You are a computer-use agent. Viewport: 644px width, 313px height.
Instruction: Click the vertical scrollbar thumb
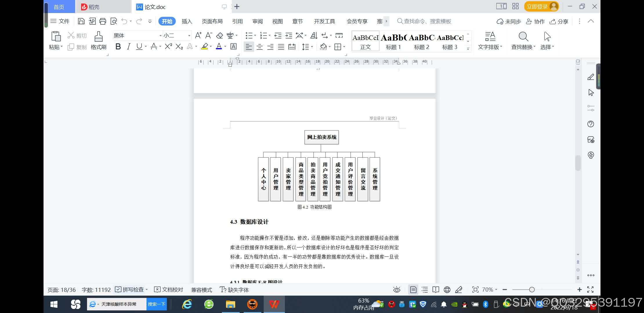pos(578,163)
